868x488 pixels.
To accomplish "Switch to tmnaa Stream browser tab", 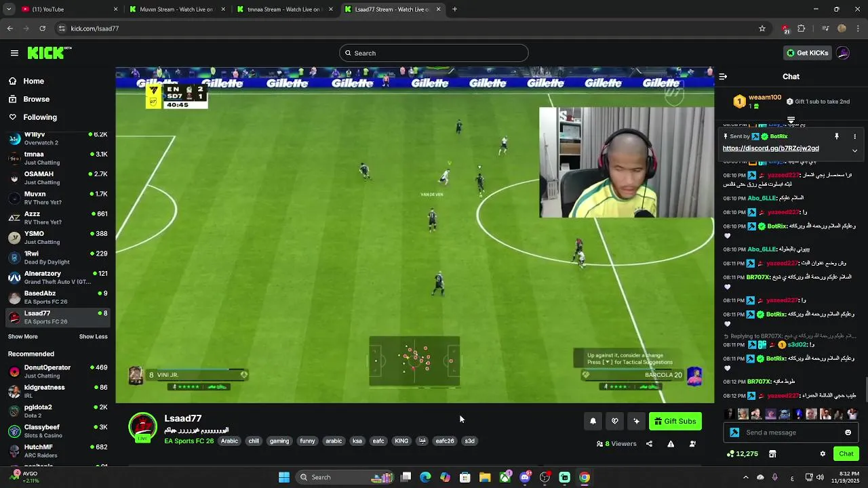I will (284, 9).
